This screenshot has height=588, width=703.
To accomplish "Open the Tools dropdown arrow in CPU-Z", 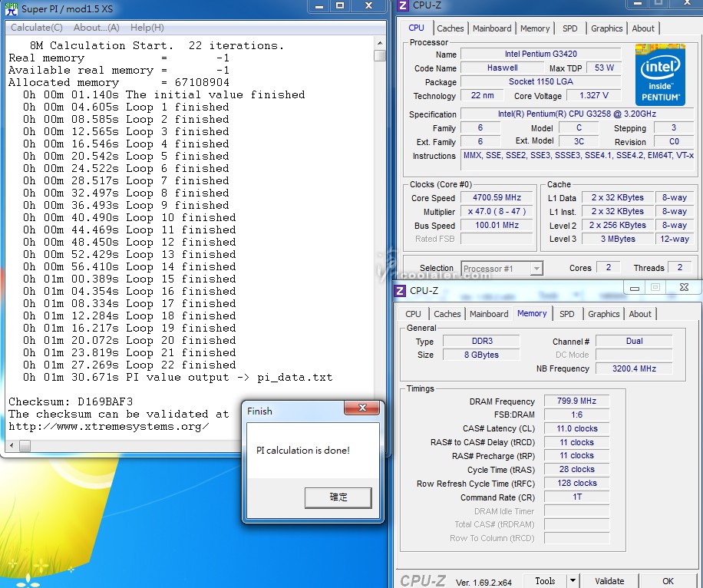I will pos(573,580).
